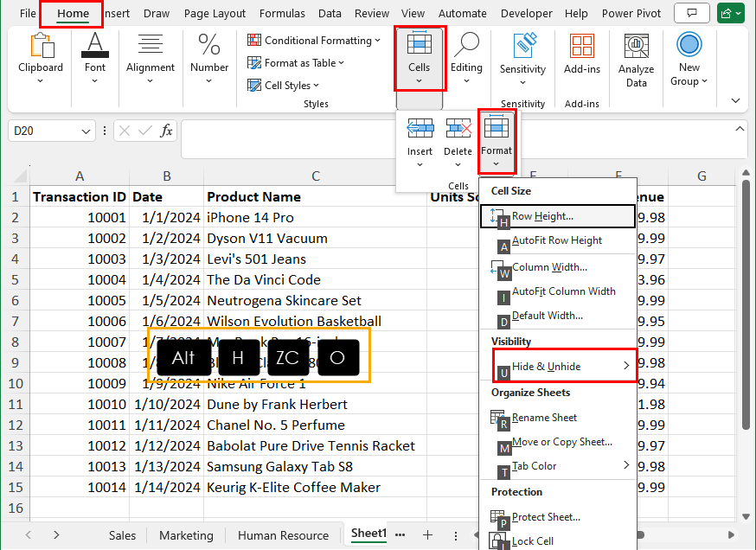This screenshot has height=550, width=756.
Task: Open the View tab
Action: coord(413,14)
